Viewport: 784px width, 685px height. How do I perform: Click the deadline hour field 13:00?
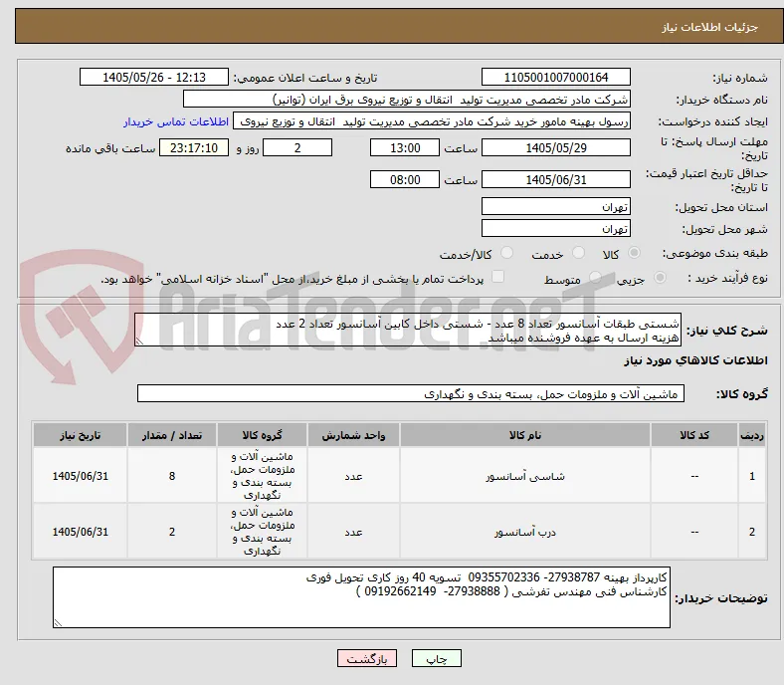tap(405, 147)
